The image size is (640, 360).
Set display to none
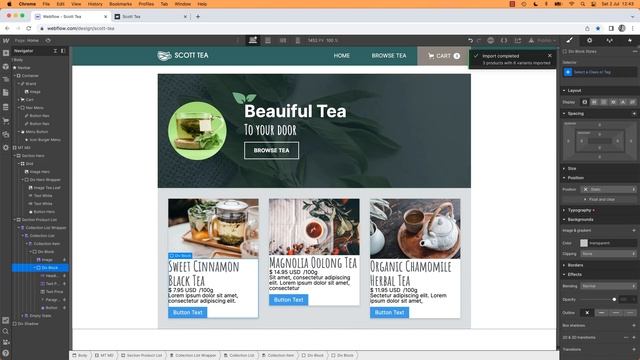point(632,102)
